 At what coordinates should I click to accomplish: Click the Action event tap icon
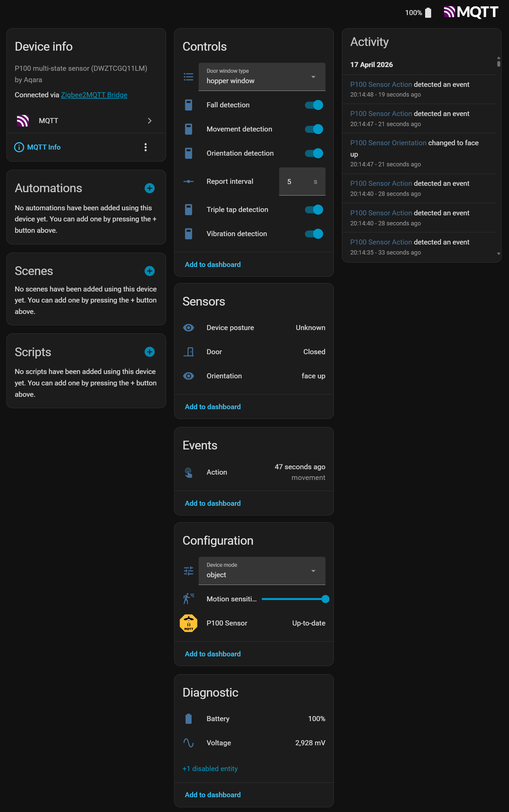189,472
